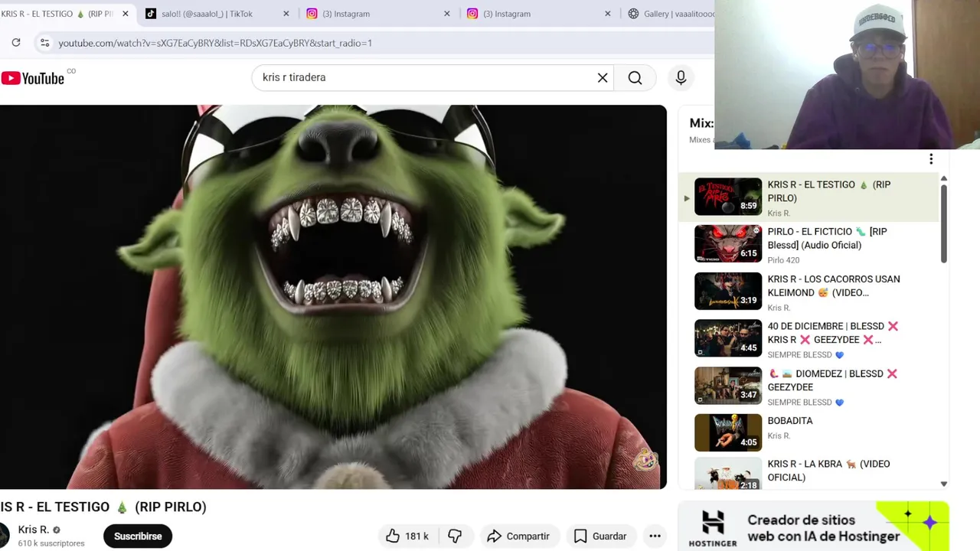This screenshot has width=980, height=551.
Task: Select the BOBADITA title text
Action: pyautogui.click(x=790, y=421)
